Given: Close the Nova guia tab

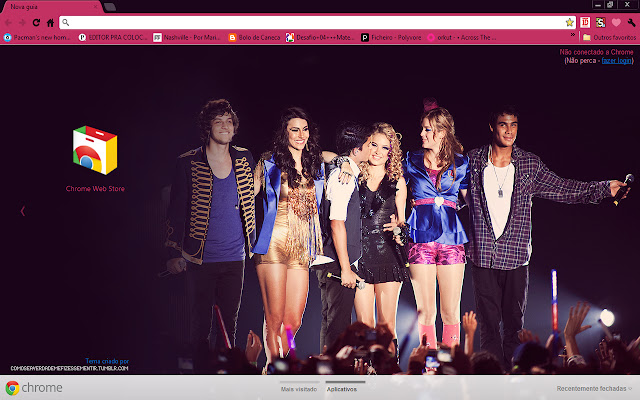Looking at the screenshot, I should (x=96, y=7).
